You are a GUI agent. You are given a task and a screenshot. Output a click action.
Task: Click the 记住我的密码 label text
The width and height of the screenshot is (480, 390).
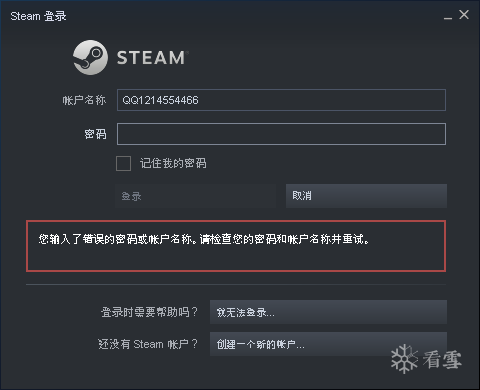pyautogui.click(x=173, y=163)
